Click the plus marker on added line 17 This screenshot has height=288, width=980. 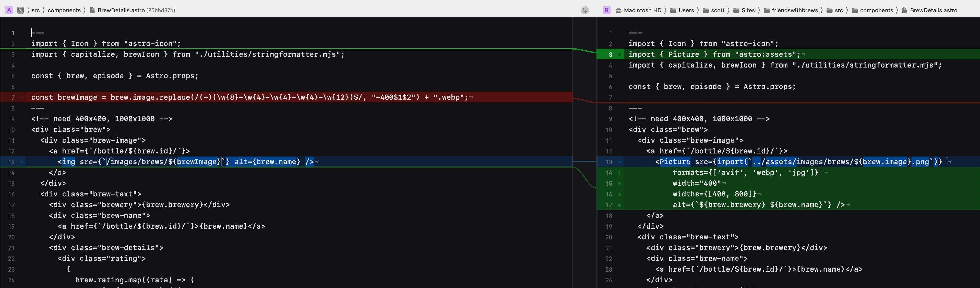(x=619, y=205)
